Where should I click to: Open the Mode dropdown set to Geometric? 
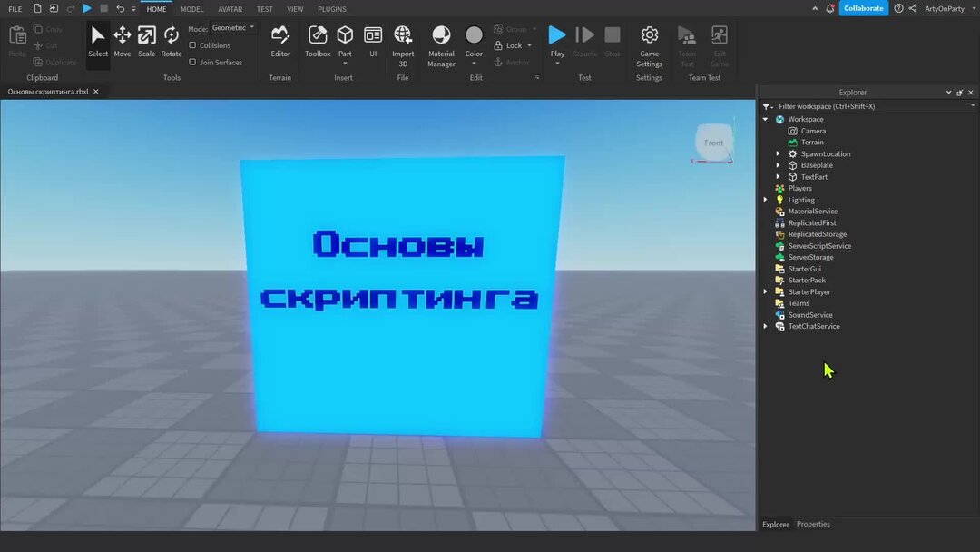[232, 27]
